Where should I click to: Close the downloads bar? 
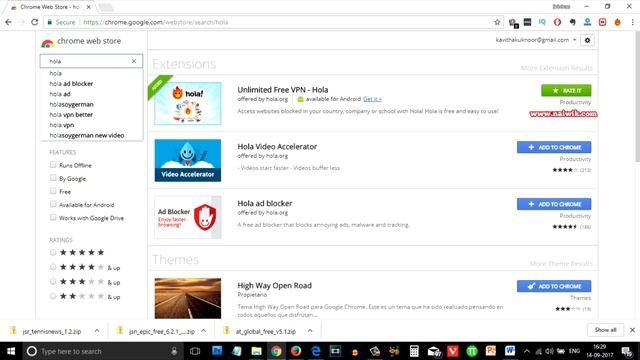tap(632, 330)
